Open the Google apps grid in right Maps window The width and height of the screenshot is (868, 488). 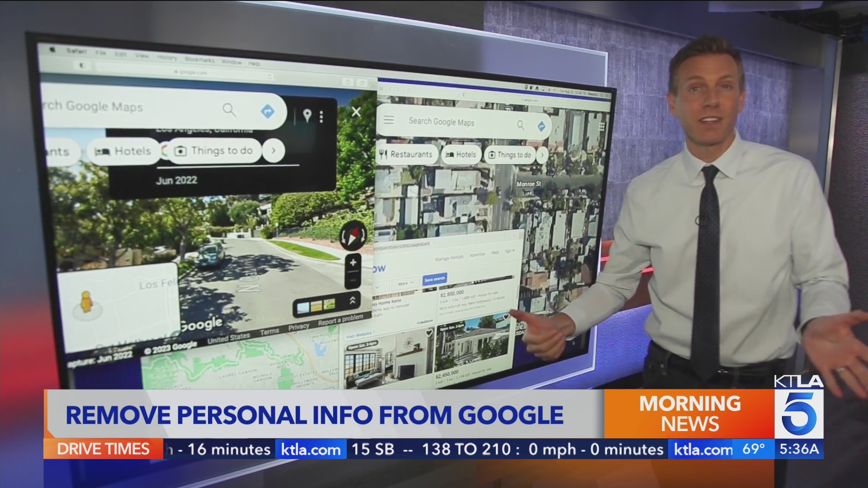(x=601, y=126)
